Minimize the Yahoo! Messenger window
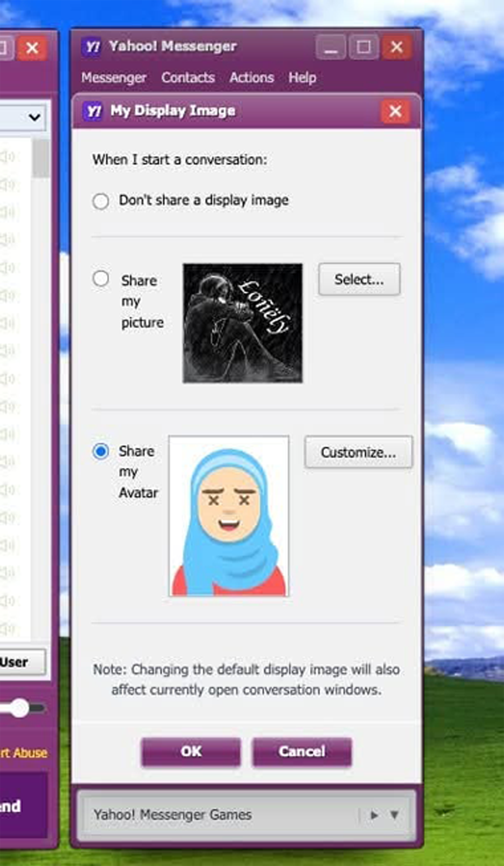Image resolution: width=504 pixels, height=866 pixels. [x=331, y=47]
